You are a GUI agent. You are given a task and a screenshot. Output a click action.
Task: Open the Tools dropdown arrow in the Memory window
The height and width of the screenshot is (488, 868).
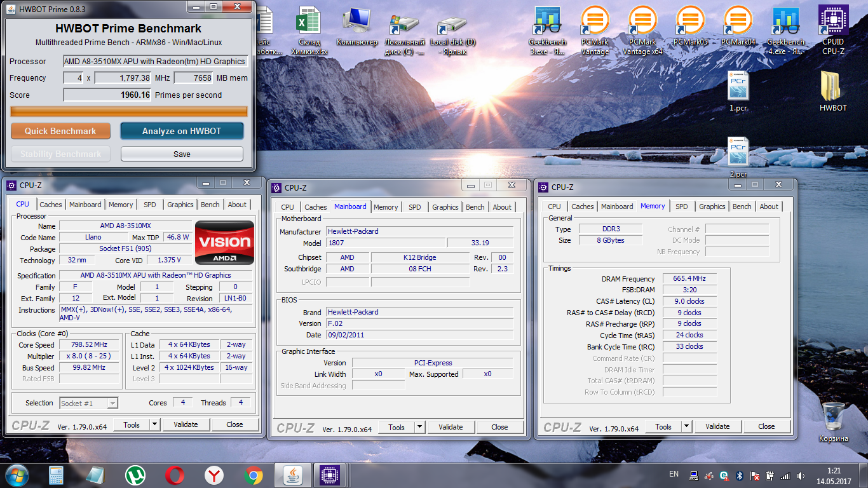click(686, 426)
